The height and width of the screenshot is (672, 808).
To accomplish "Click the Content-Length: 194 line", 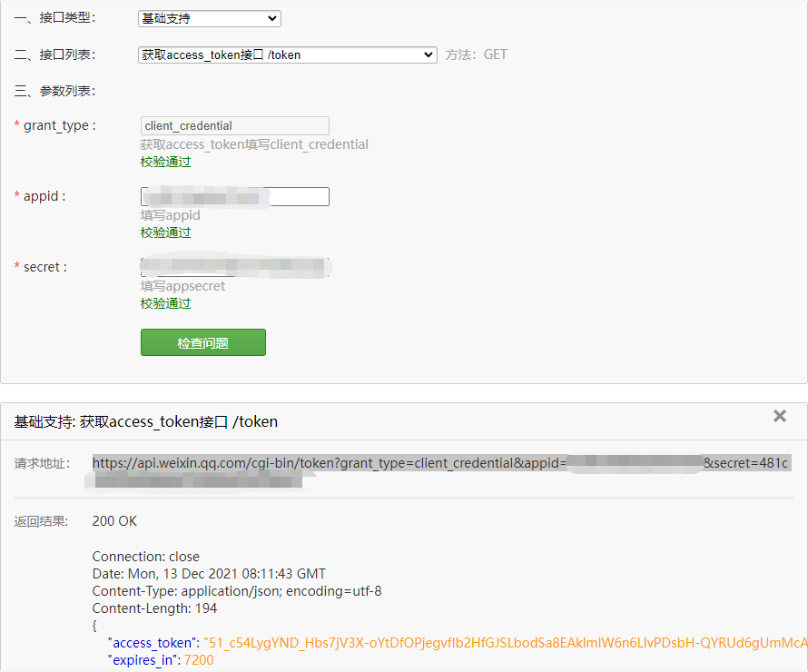I will click(154, 608).
